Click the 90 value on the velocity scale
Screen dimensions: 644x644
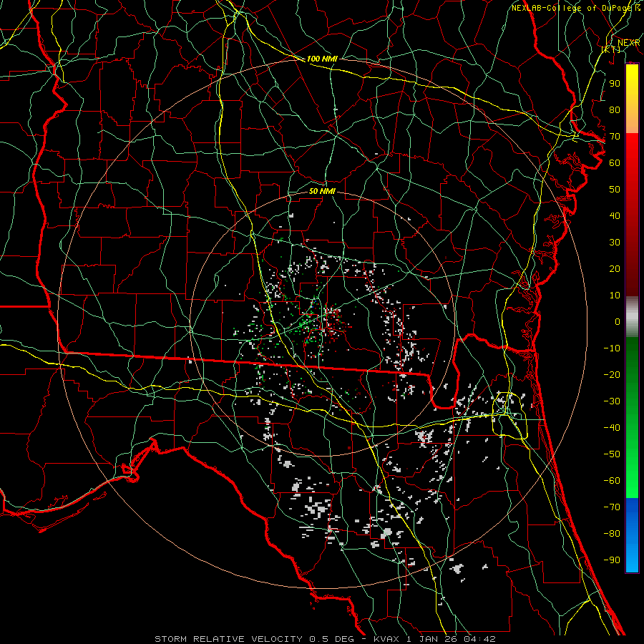click(x=615, y=84)
